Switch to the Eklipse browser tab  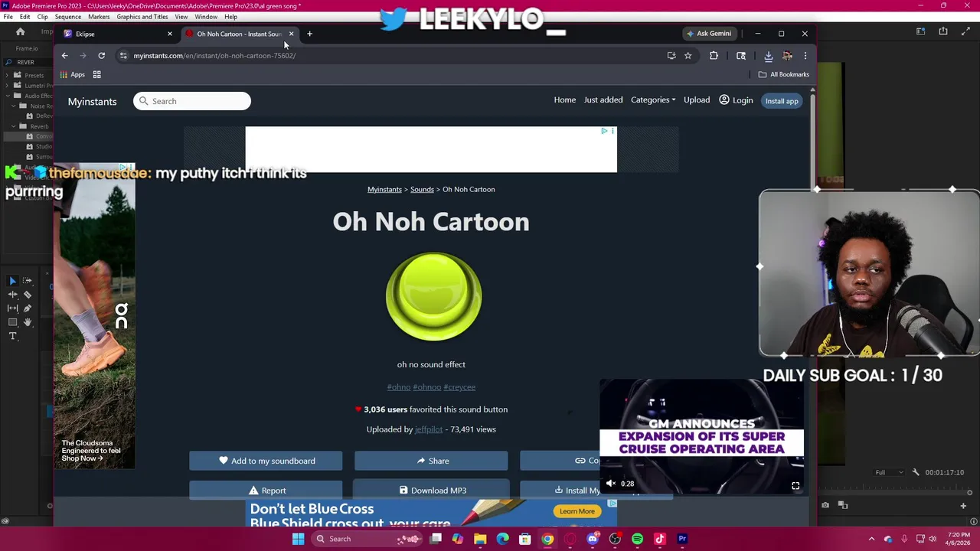pyautogui.click(x=116, y=34)
